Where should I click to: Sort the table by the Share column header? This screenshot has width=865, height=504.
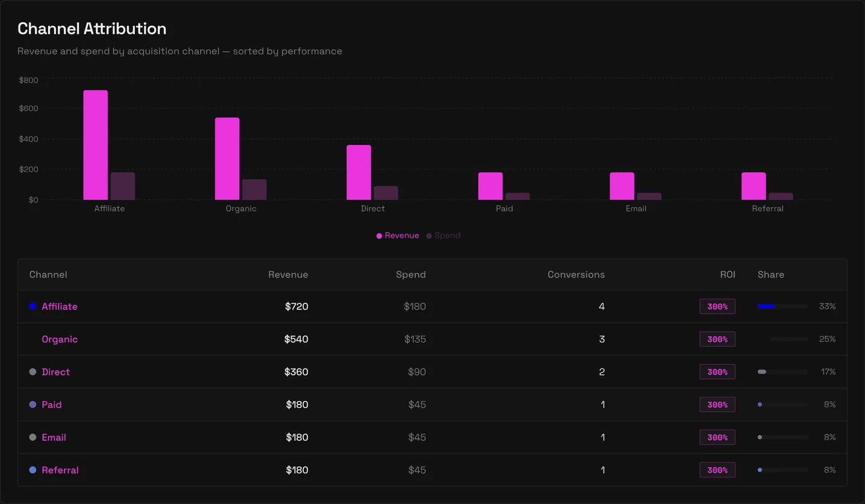(x=771, y=275)
